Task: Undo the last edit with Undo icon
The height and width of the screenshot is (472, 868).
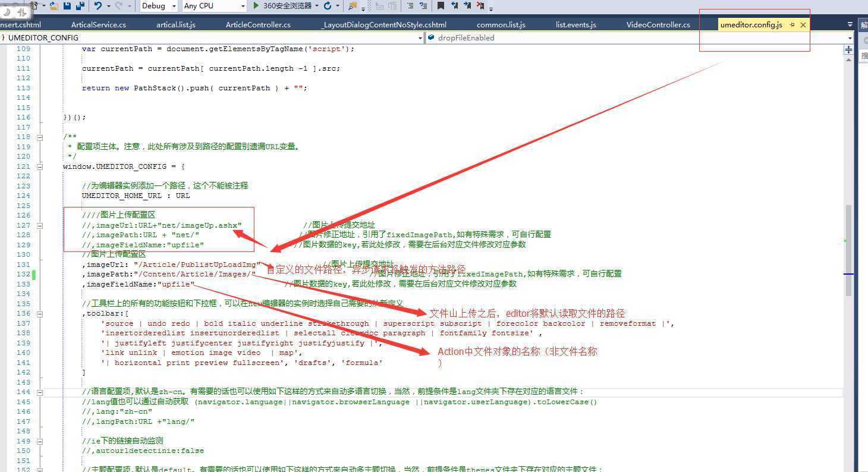Action: [98, 5]
